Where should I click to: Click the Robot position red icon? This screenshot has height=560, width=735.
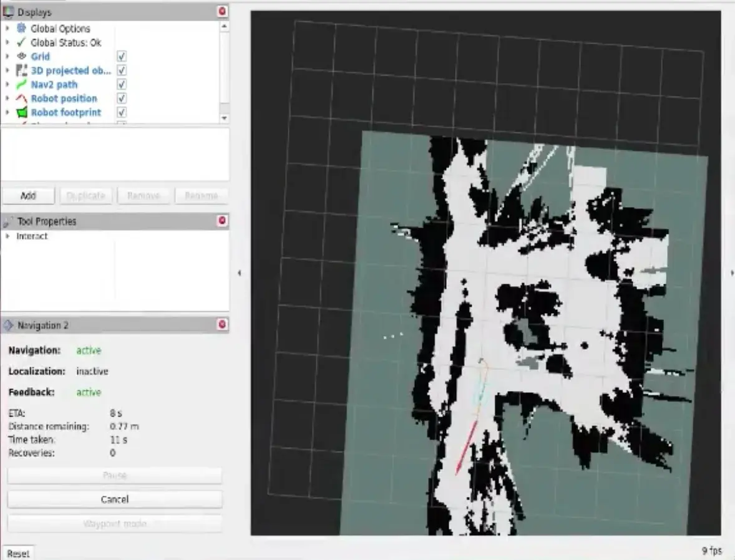click(x=21, y=99)
